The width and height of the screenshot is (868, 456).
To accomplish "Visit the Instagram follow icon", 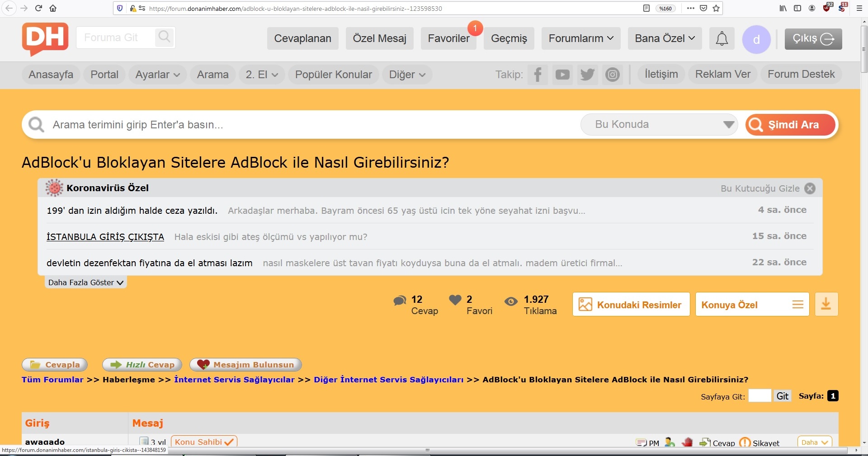I will 613,75.
